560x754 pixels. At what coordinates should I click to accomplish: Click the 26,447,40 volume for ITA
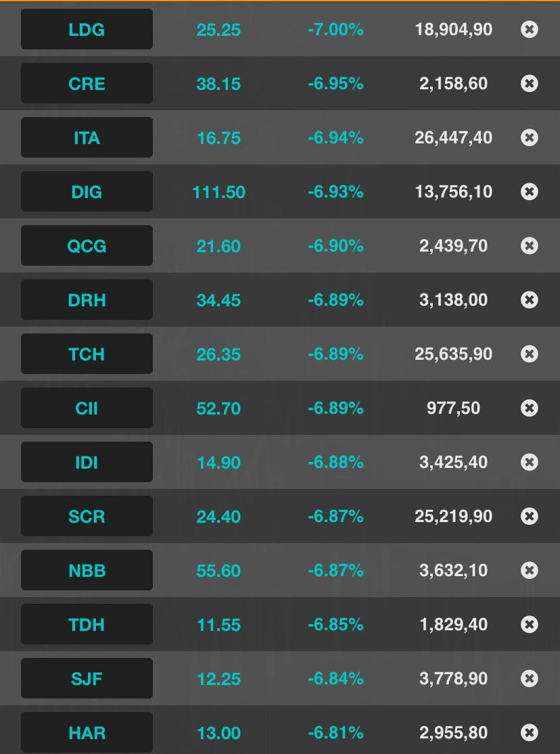[453, 138]
